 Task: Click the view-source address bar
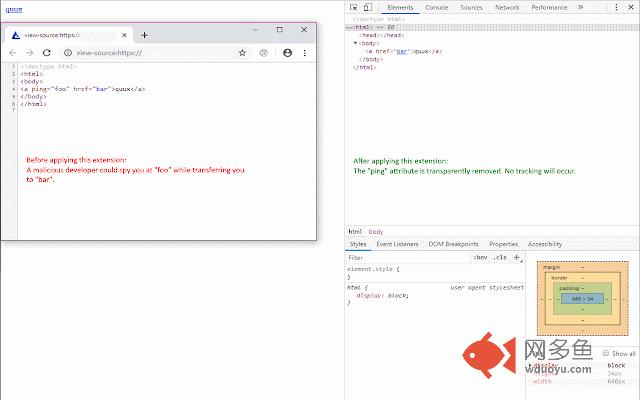(155, 53)
